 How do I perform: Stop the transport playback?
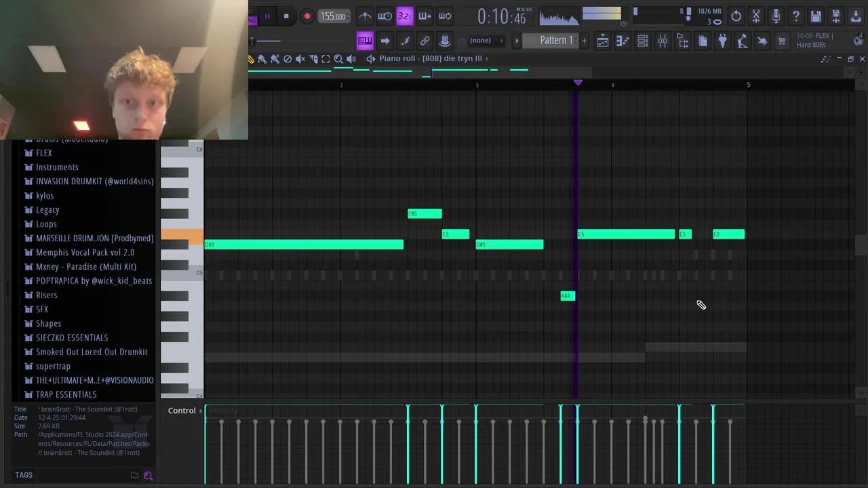point(286,16)
